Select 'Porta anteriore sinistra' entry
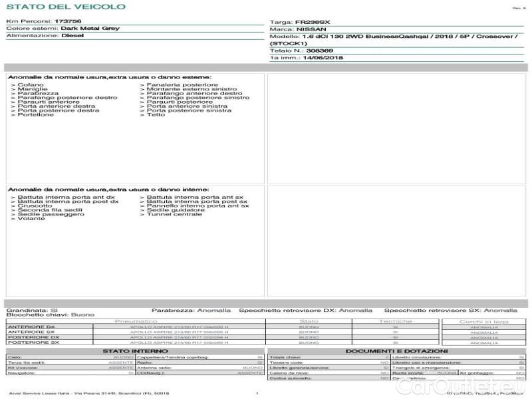 coord(187,106)
